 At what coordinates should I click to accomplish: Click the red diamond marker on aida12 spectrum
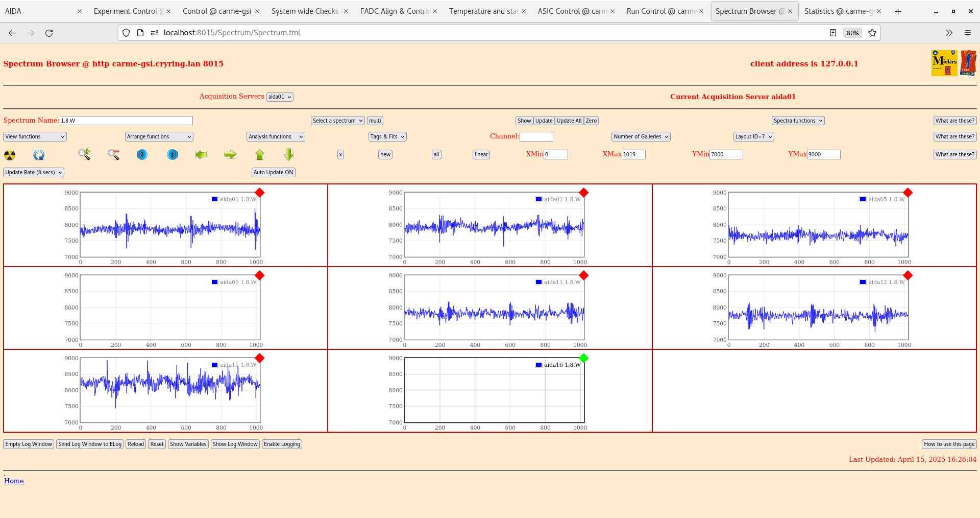pos(908,275)
